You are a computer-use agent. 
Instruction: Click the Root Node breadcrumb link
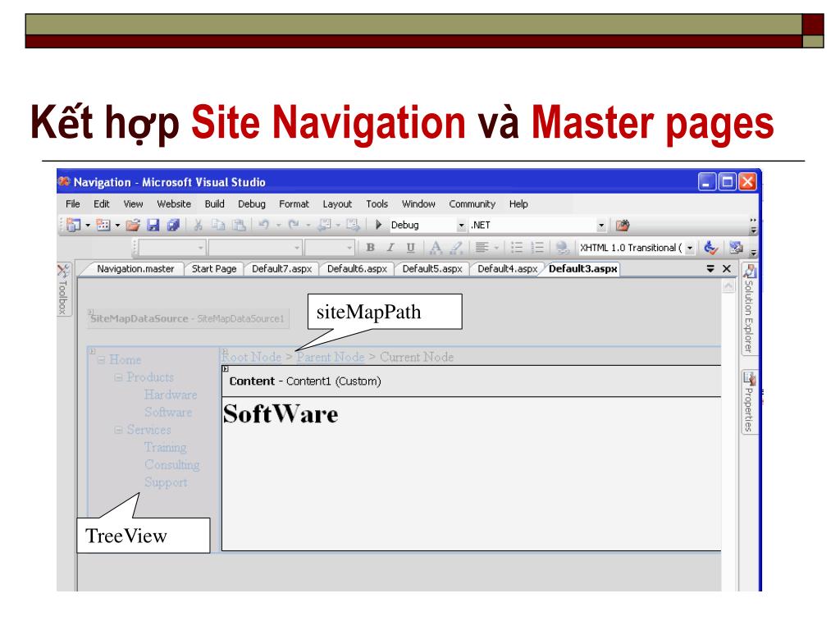252,357
